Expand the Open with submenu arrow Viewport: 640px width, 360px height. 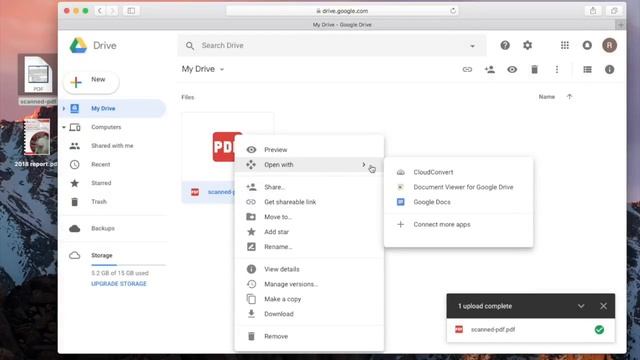click(x=364, y=164)
